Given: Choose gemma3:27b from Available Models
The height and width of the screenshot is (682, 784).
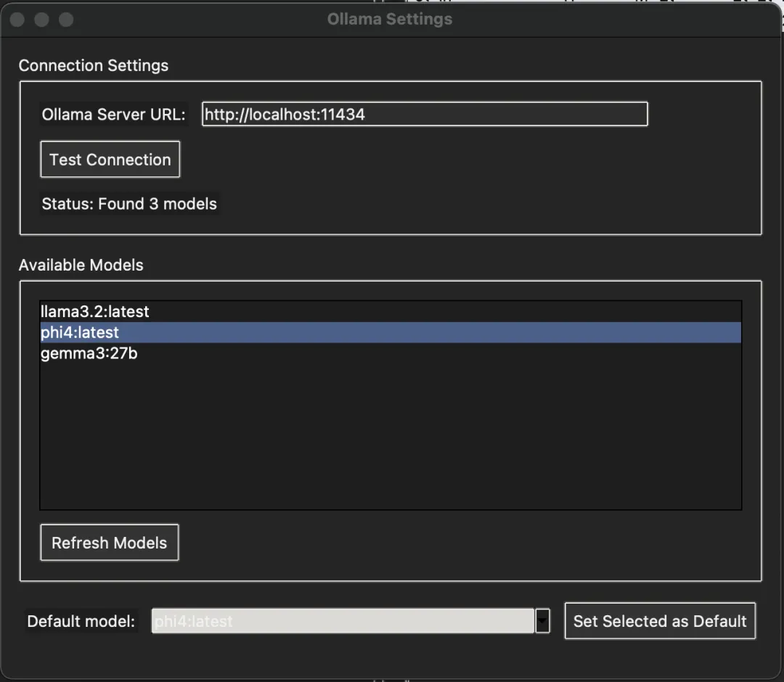Looking at the screenshot, I should pyautogui.click(x=89, y=354).
